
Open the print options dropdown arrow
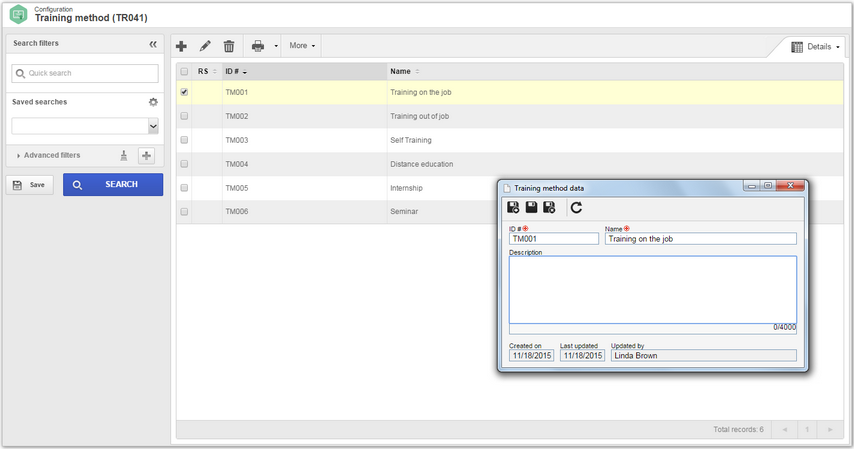click(276, 46)
